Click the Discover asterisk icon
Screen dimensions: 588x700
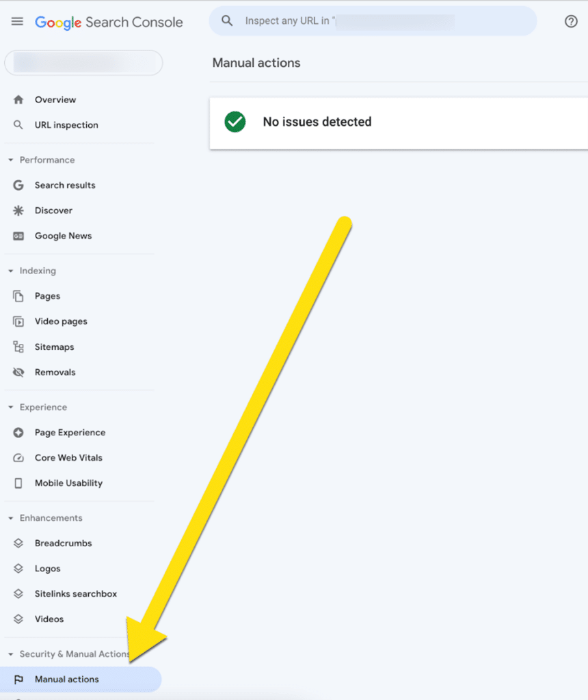(19, 210)
